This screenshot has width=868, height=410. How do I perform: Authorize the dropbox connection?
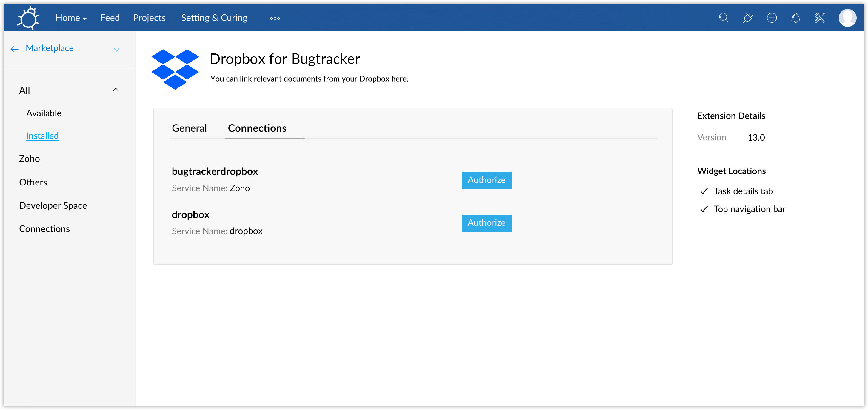click(x=486, y=223)
